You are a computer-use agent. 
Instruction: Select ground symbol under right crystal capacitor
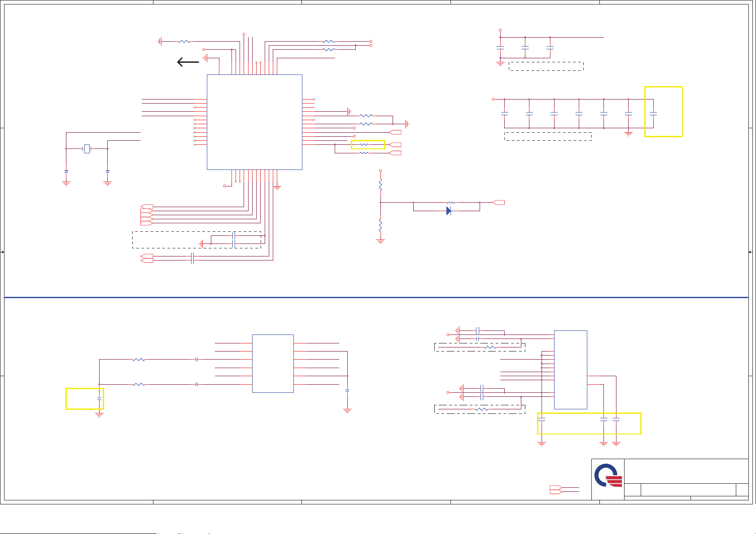(107, 183)
